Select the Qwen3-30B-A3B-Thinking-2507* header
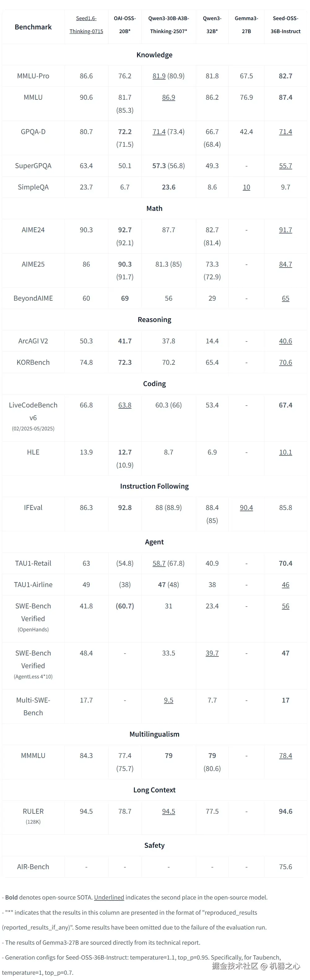This screenshot has height=980, width=310. 168,25
